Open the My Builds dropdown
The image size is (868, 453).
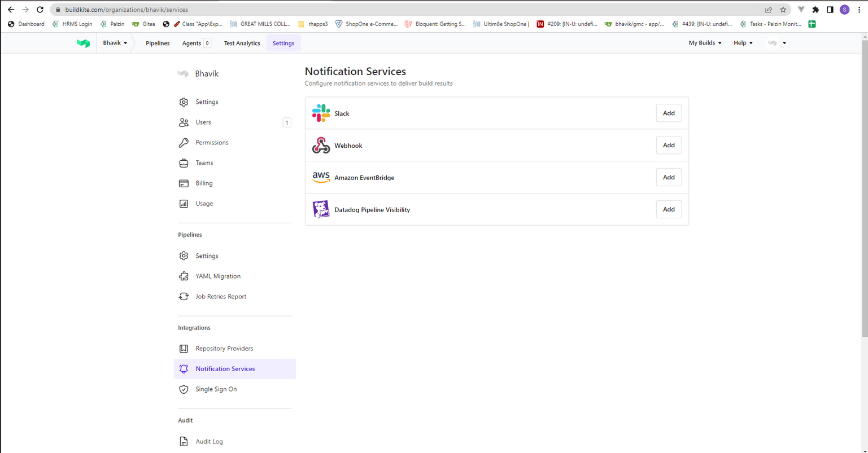pos(705,43)
